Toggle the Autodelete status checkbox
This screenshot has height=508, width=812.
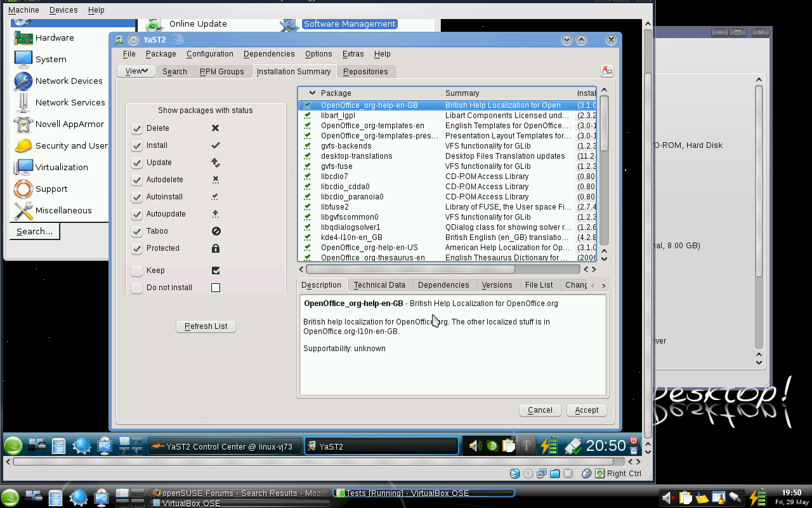[x=137, y=180]
